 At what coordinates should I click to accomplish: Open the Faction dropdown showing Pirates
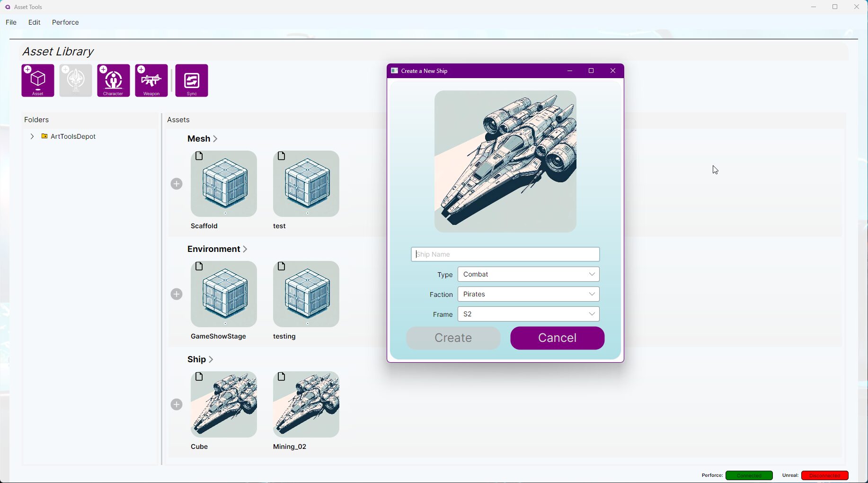pos(528,294)
